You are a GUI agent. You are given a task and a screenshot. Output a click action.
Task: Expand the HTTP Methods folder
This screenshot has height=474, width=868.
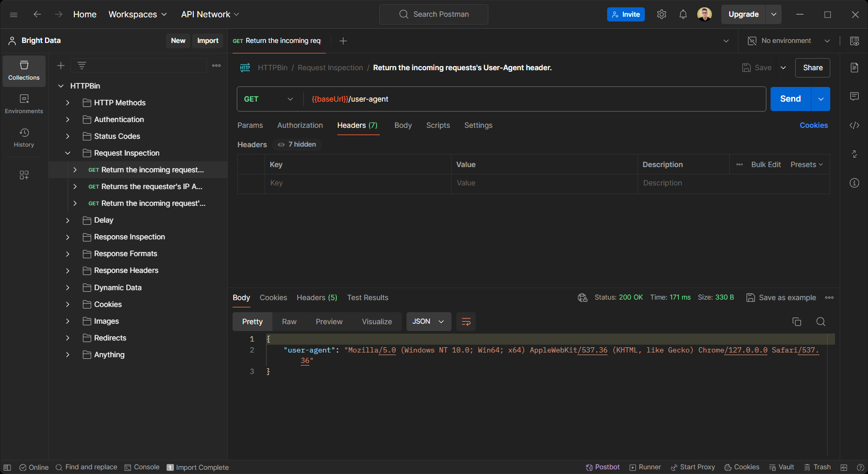click(x=68, y=103)
